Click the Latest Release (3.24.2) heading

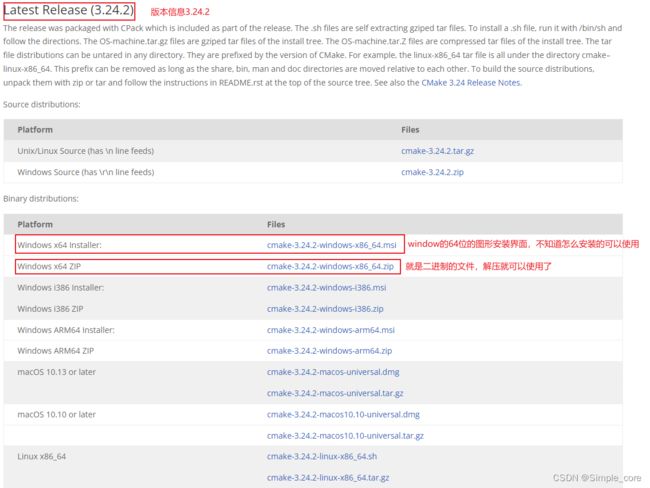(69, 10)
